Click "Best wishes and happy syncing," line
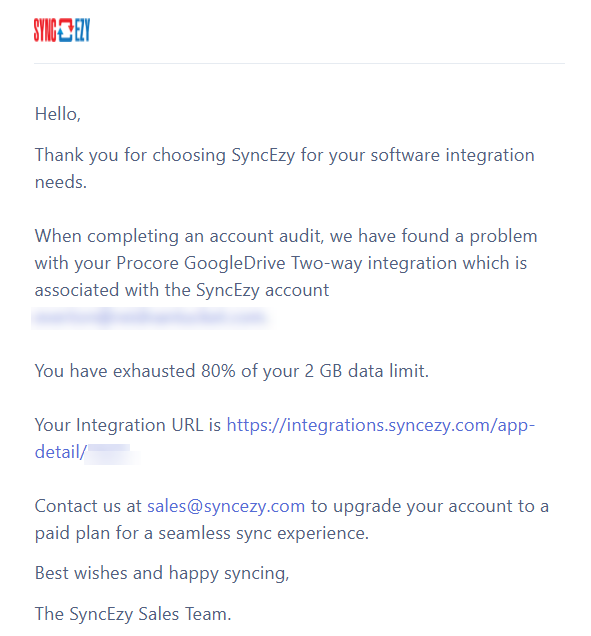The image size is (591, 636). coord(162,574)
